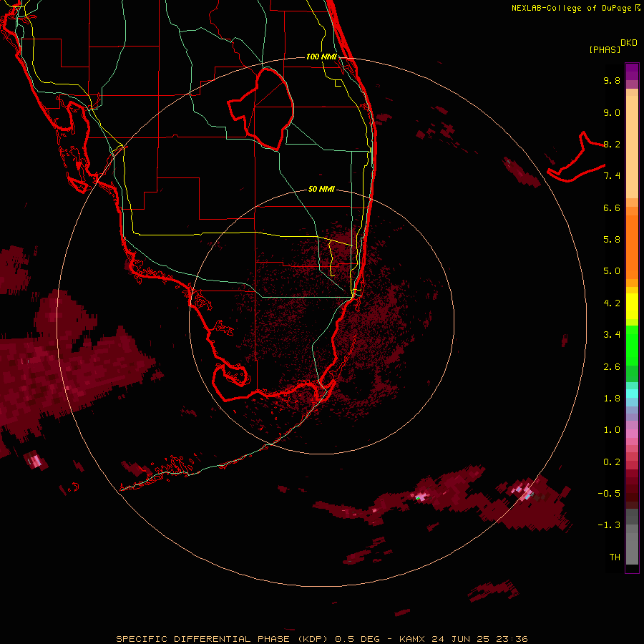Click the 1.0 value on the scale

(x=612, y=430)
